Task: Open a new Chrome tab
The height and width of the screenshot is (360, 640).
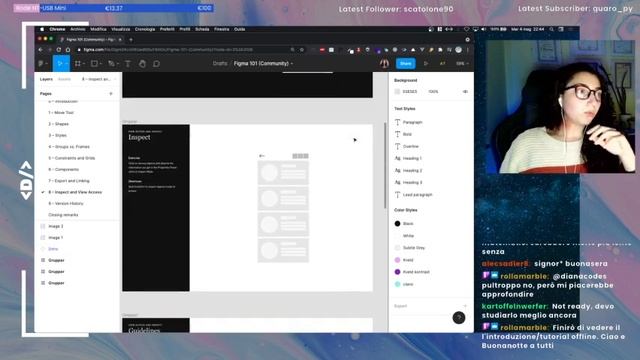Action: 131,40
